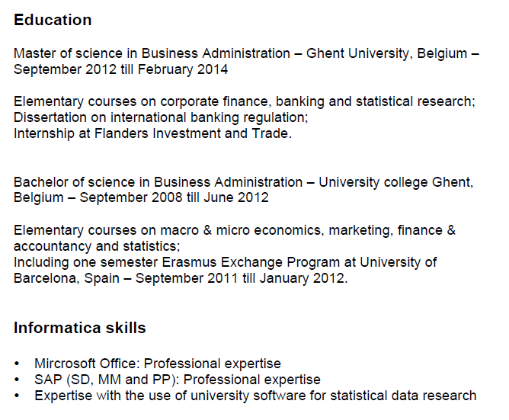Click the bullet point before SAP

click(x=18, y=380)
